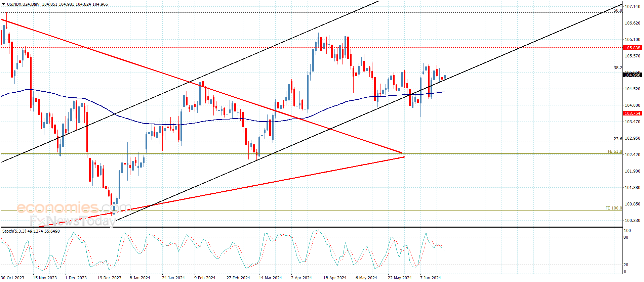Click the 100.850 price axis label
The image size is (644, 282).
pyautogui.click(x=632, y=204)
